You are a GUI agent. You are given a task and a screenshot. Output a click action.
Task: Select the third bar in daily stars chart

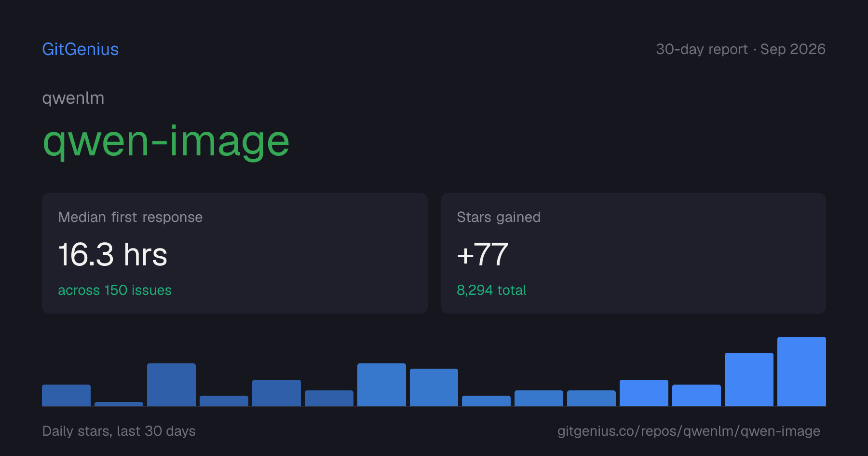tap(171, 385)
